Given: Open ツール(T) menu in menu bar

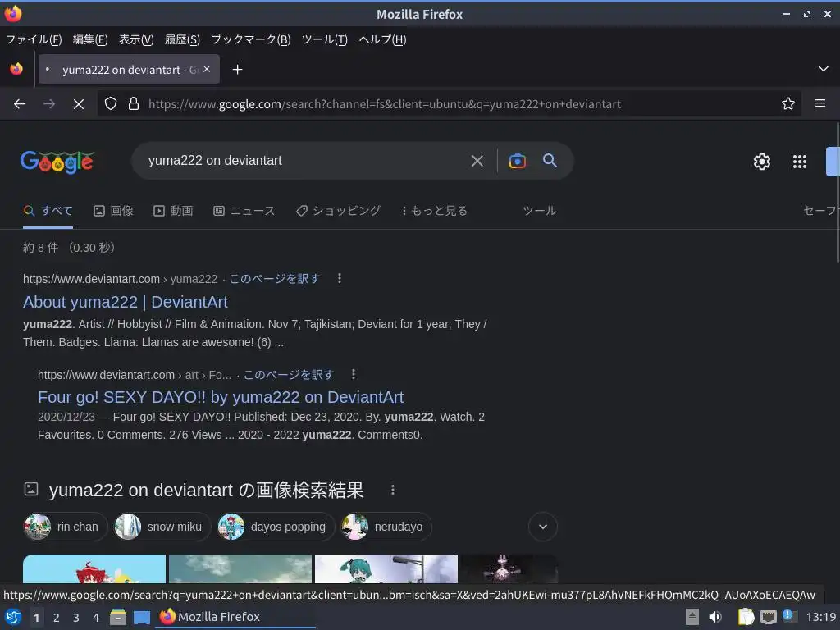Looking at the screenshot, I should (x=325, y=39).
